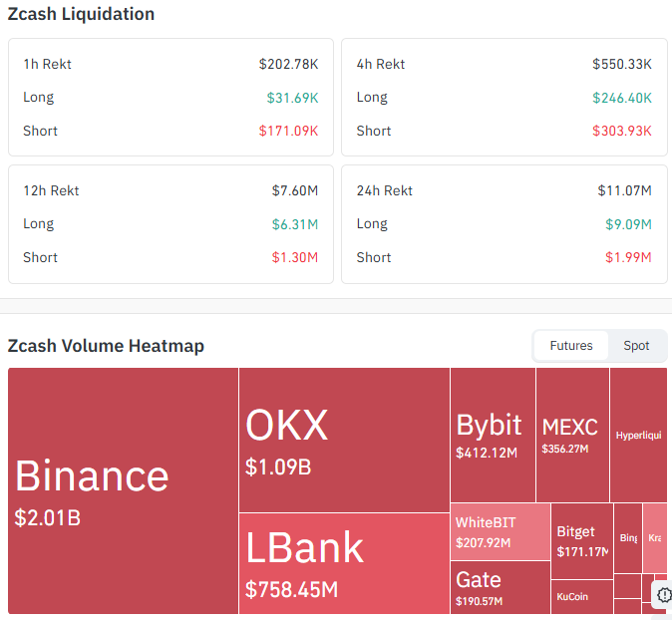Screen dimensions: 672x620
Task: Click the 12h Rekt label
Action: [51, 190]
